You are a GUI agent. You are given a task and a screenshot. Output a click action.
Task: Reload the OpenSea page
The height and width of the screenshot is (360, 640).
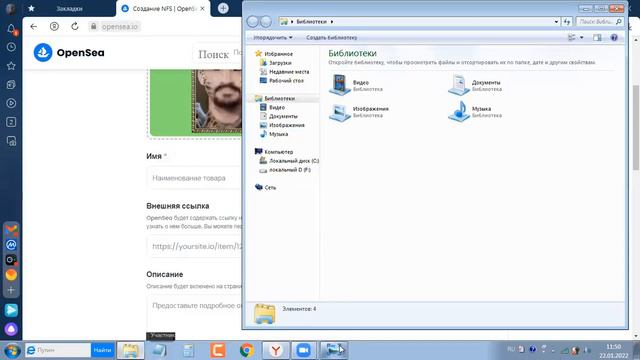pyautogui.click(x=75, y=27)
